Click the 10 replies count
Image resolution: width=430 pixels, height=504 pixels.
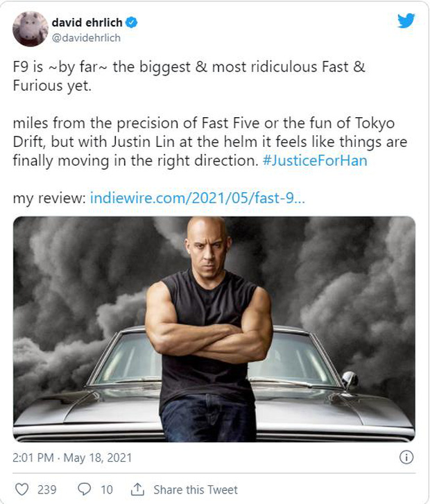click(106, 489)
